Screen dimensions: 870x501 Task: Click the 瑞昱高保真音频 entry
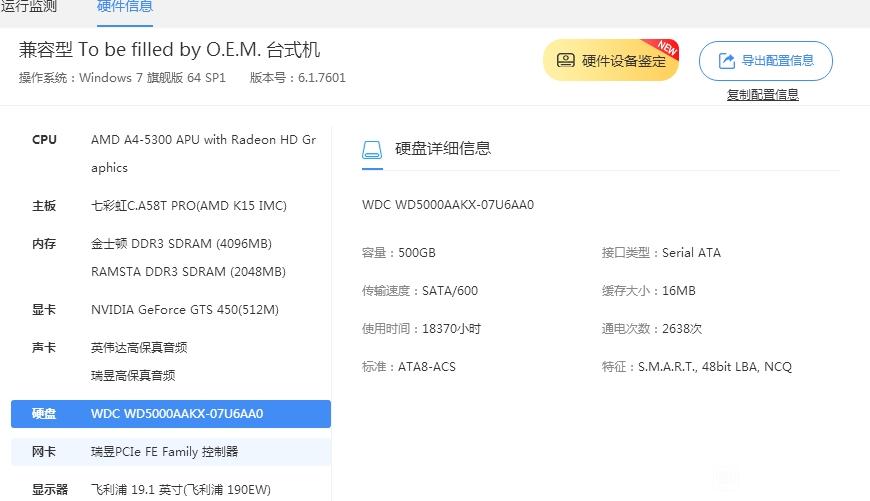[133, 376]
